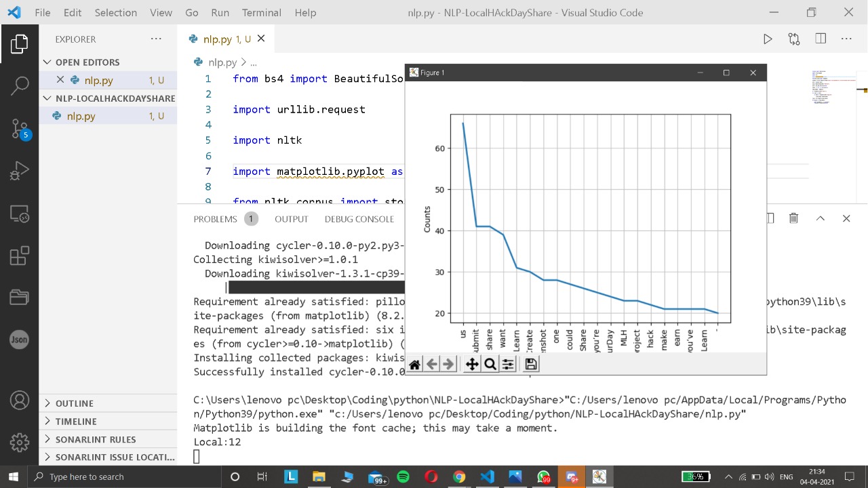Screen dimensions: 868x488
Task: Save the plotted figure using the save icon
Action: pos(530,364)
